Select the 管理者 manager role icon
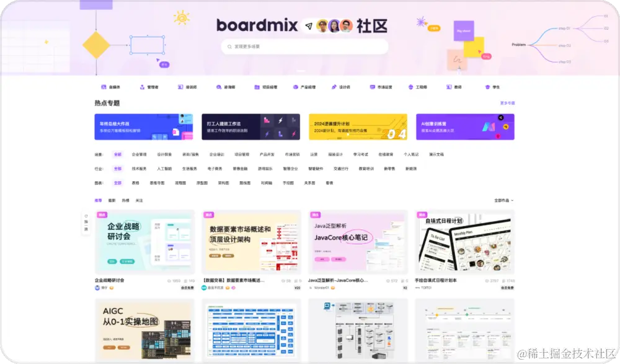Viewport: 620px width, 364px height. pos(143,87)
